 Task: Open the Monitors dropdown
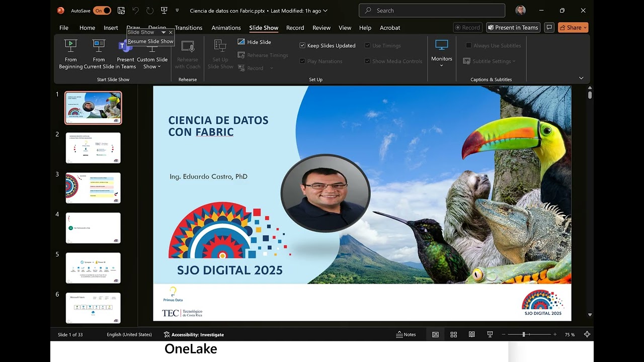click(442, 54)
